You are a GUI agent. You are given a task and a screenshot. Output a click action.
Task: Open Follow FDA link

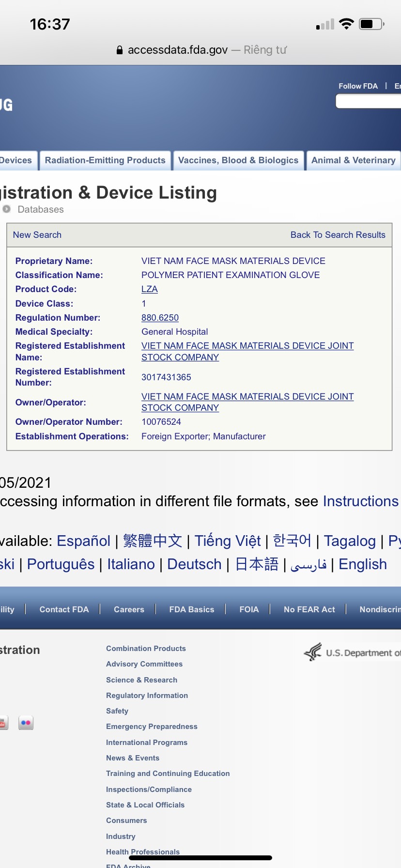[x=358, y=86]
